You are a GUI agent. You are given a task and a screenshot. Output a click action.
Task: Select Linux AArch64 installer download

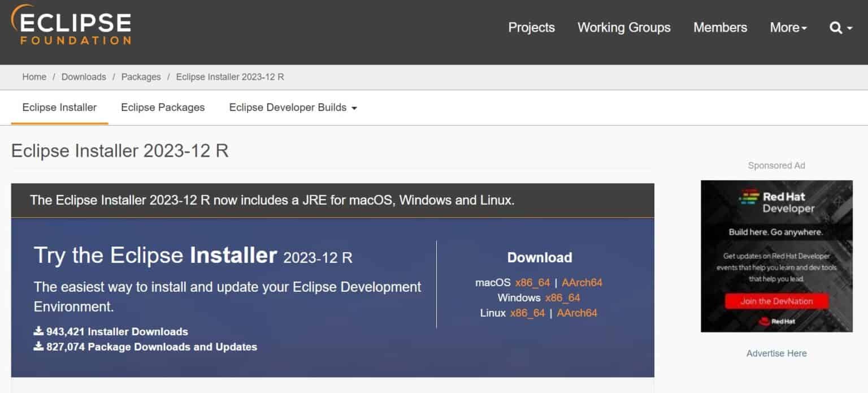(x=576, y=313)
